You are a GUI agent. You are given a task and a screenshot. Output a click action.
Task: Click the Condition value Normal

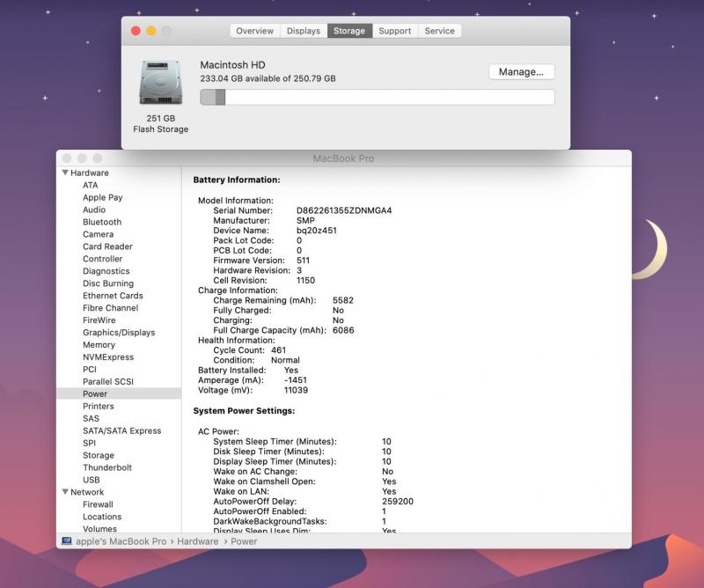(285, 360)
